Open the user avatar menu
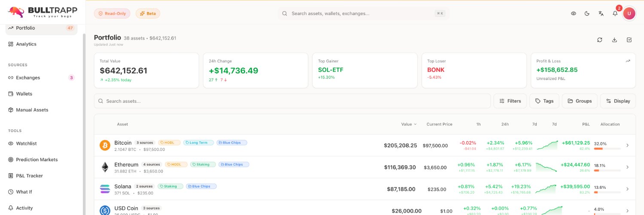The image size is (644, 215). tap(629, 13)
